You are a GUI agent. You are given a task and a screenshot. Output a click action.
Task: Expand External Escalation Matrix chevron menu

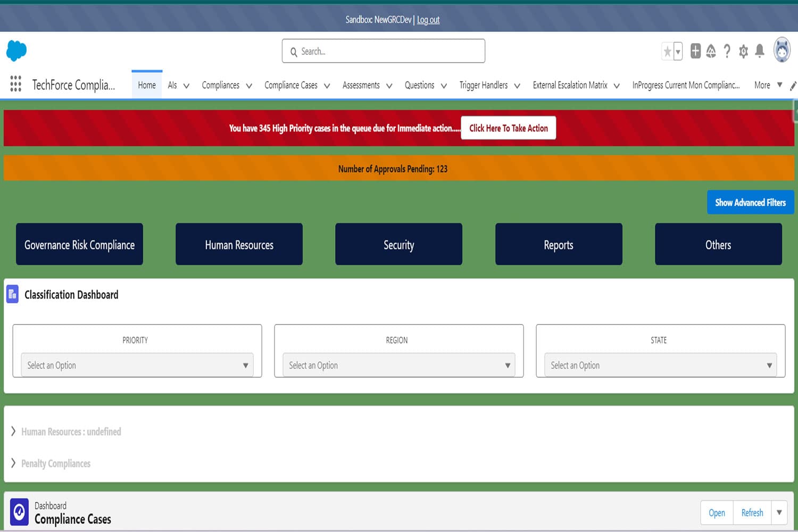coord(617,86)
